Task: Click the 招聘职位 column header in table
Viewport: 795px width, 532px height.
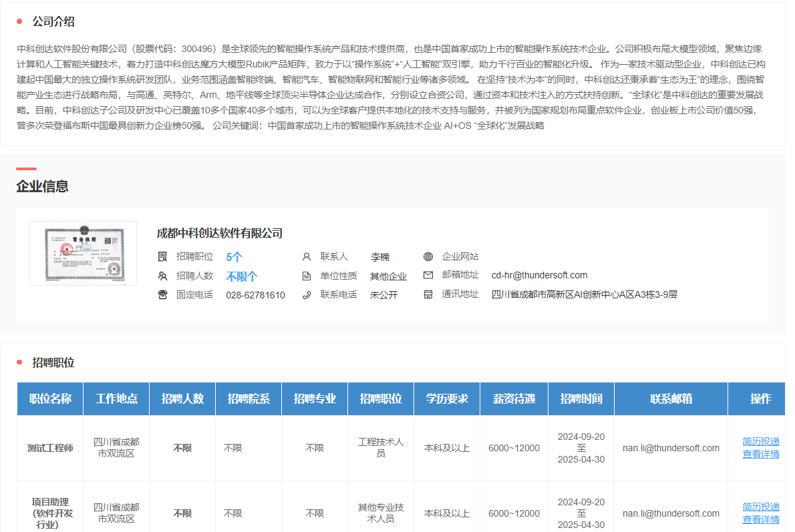Action: [381, 398]
